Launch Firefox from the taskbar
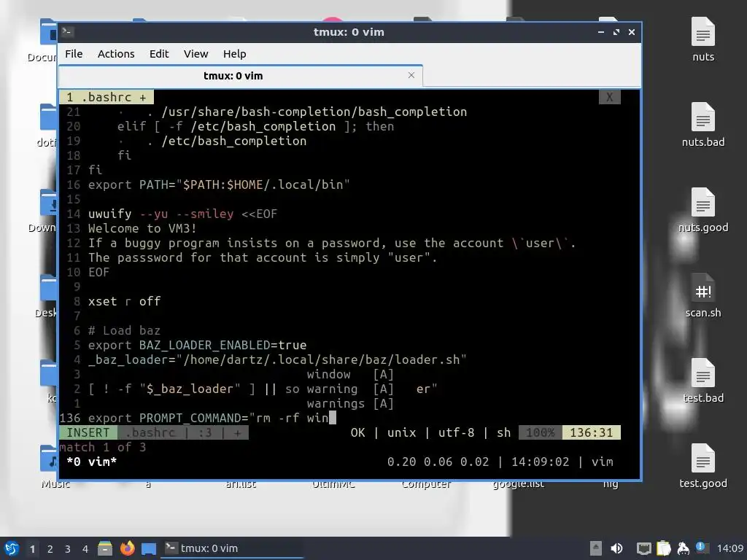Viewport: 747px width, 560px height. point(127,548)
